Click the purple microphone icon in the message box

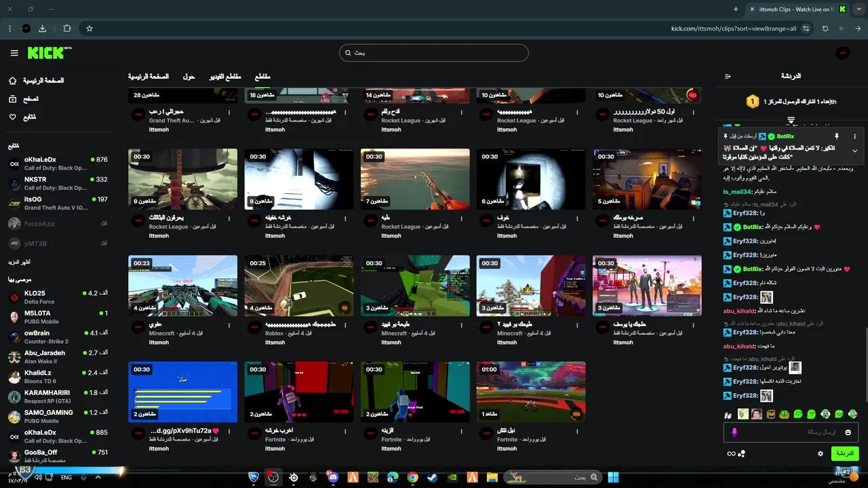point(734,432)
